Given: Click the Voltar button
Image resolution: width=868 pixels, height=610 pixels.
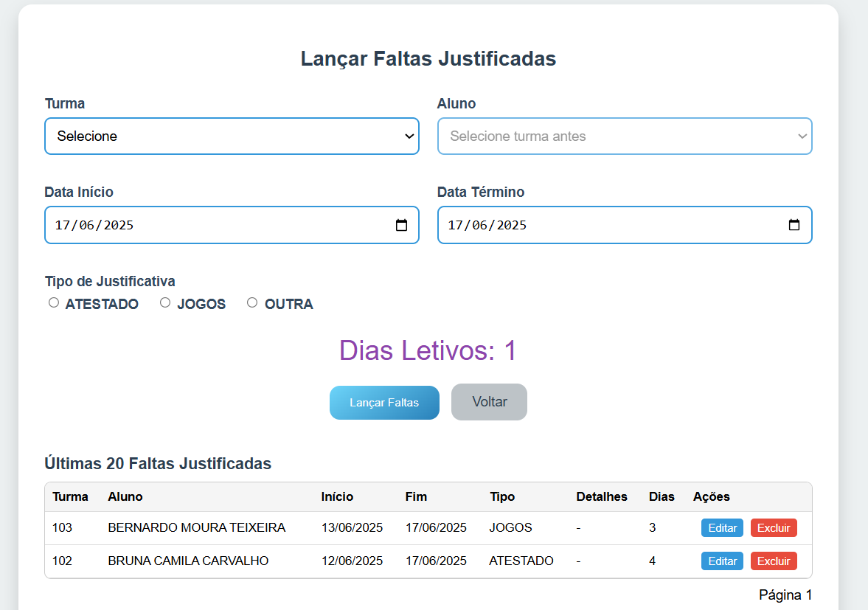Looking at the screenshot, I should pos(489,401).
